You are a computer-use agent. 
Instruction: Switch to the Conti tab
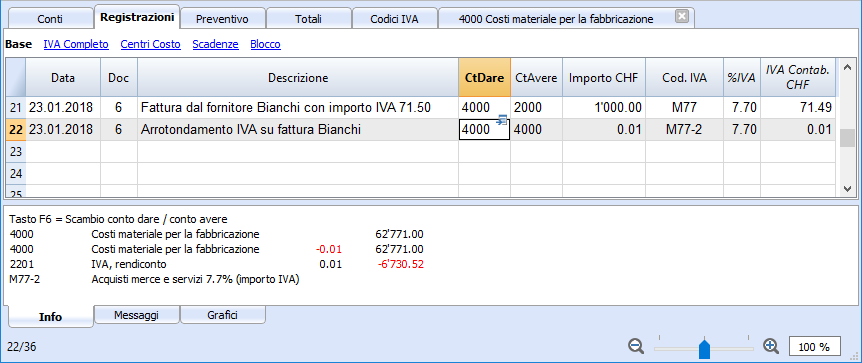click(x=50, y=19)
